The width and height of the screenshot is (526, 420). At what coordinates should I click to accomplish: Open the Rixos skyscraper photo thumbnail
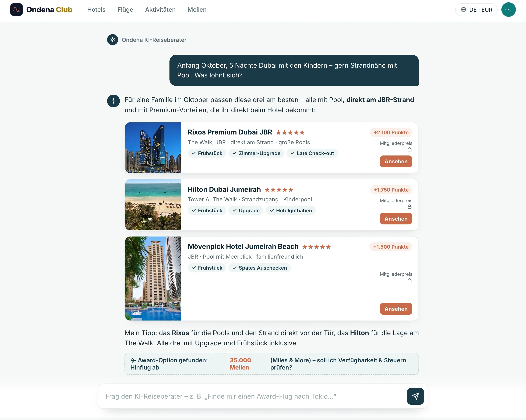click(x=153, y=148)
